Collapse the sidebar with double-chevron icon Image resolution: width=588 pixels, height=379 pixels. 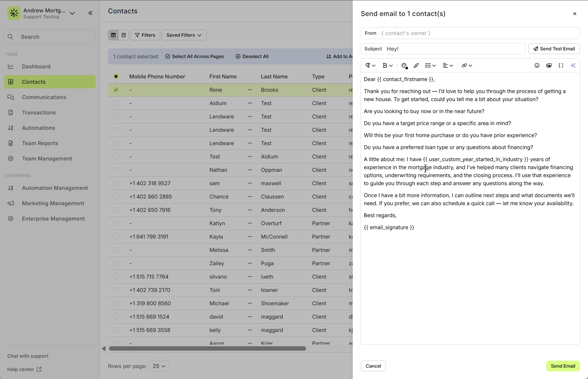tap(90, 13)
